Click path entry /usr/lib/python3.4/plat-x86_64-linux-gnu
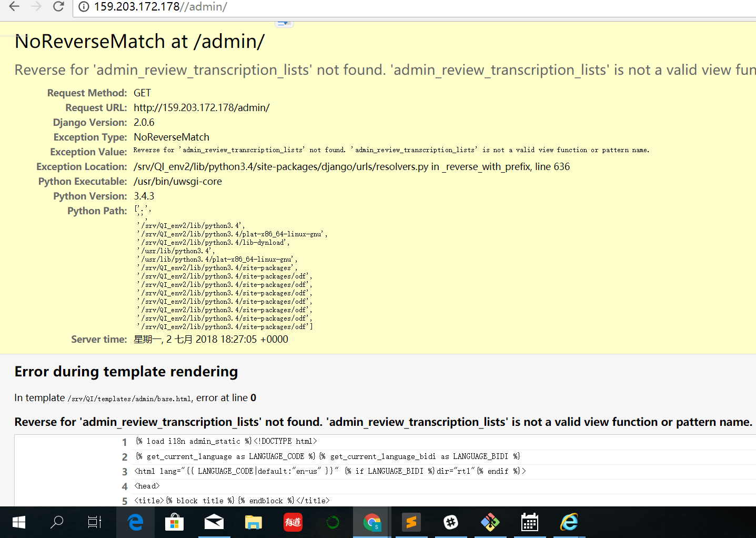The height and width of the screenshot is (538, 756). (217, 259)
